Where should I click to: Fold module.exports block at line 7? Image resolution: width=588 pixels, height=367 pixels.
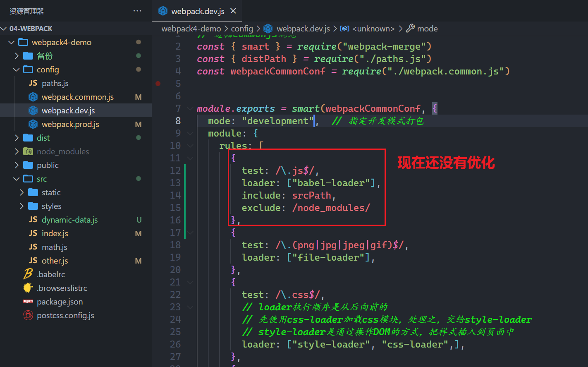pyautogui.click(x=190, y=108)
